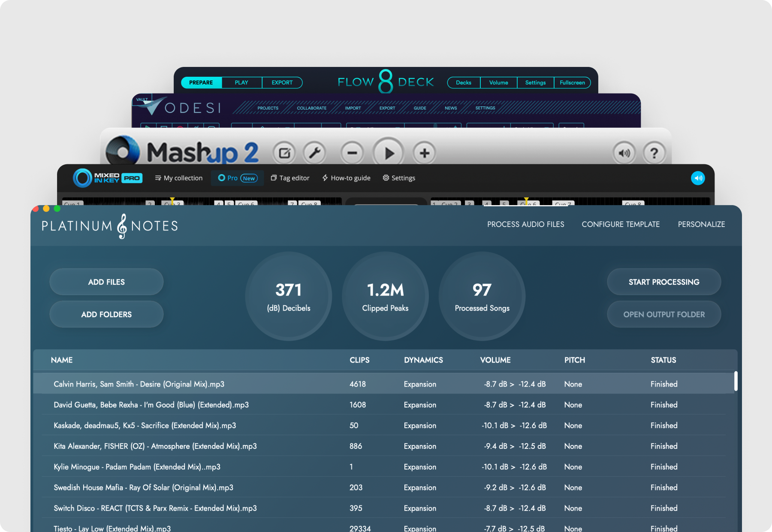Click the Flow 8 Deck logo

click(x=386, y=82)
